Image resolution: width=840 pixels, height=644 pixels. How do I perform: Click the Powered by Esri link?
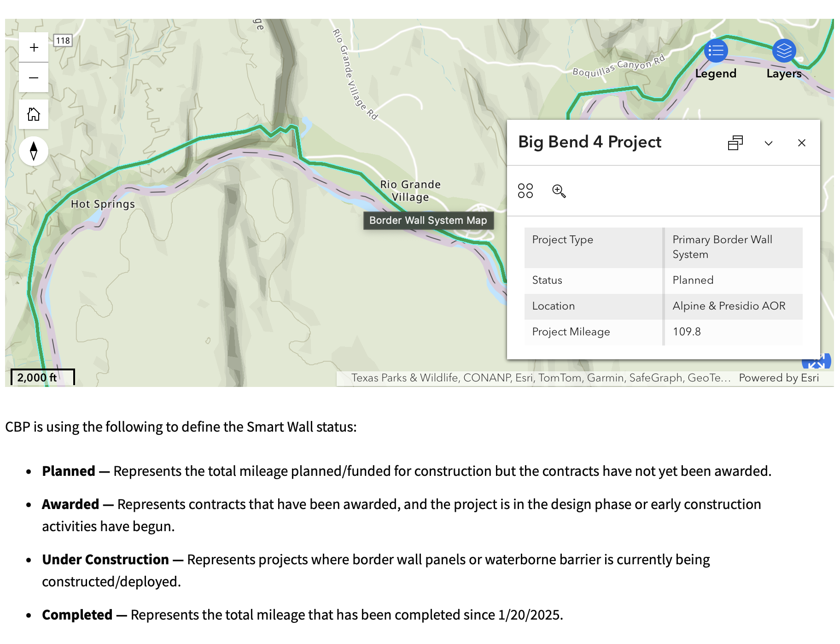coord(779,378)
